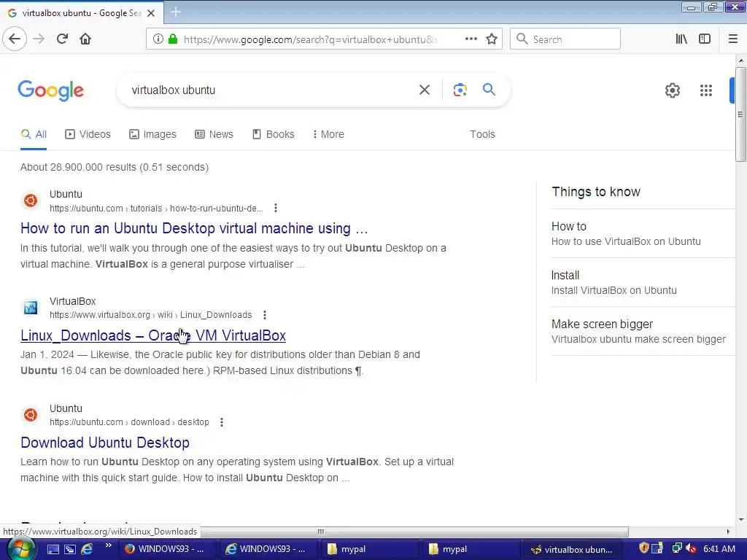Click the Ubuntu favicon of Download Ubuntu Desktop result
Screen dimensions: 747x560
coord(31,415)
